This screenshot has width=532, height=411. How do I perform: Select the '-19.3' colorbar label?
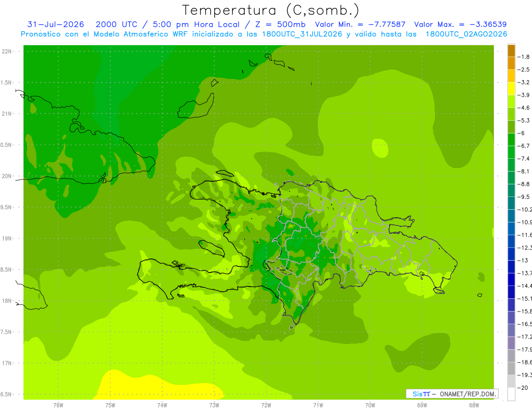[x=524, y=375]
